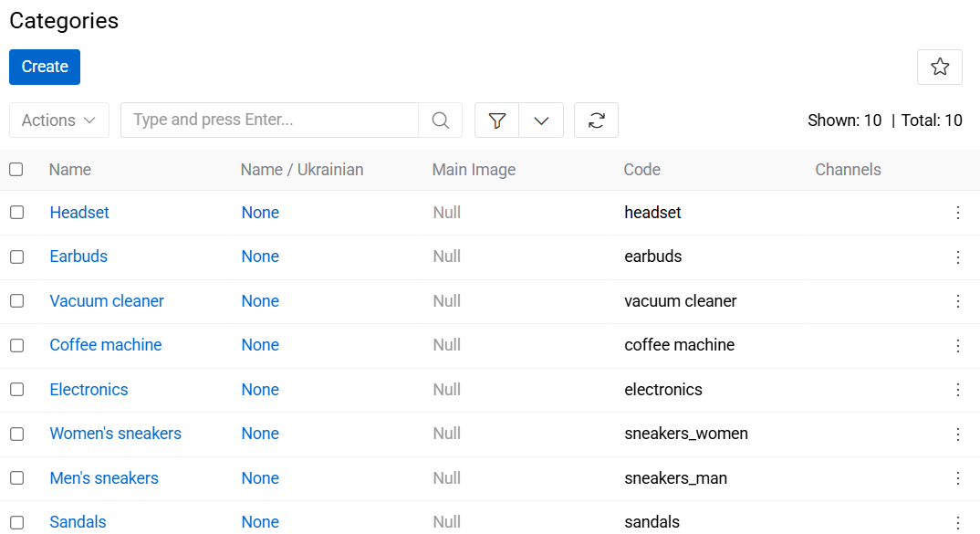The width and height of the screenshot is (980, 534).
Task: Click the Channels column header
Action: click(x=848, y=169)
